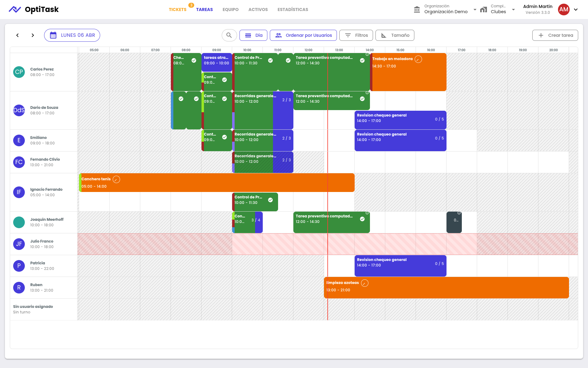Click Ignacio Ferrando IF avatar
The width and height of the screenshot is (588, 368).
tap(19, 192)
